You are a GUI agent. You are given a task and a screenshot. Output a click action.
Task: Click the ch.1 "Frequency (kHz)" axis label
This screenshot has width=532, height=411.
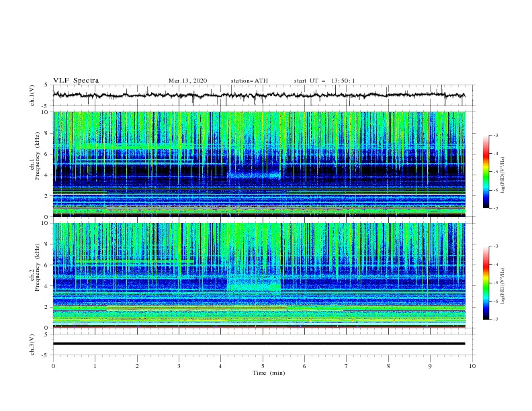38,156
